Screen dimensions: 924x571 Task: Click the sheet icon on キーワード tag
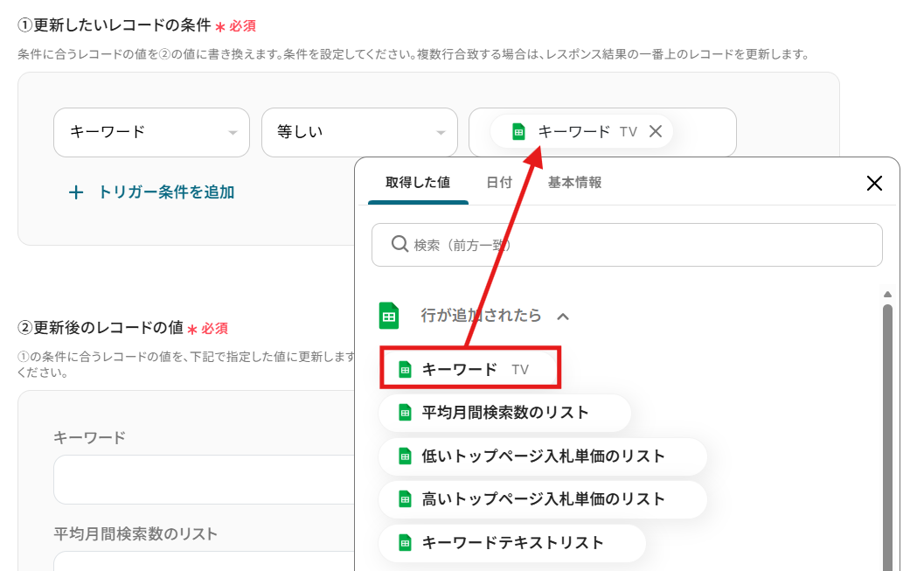518,132
